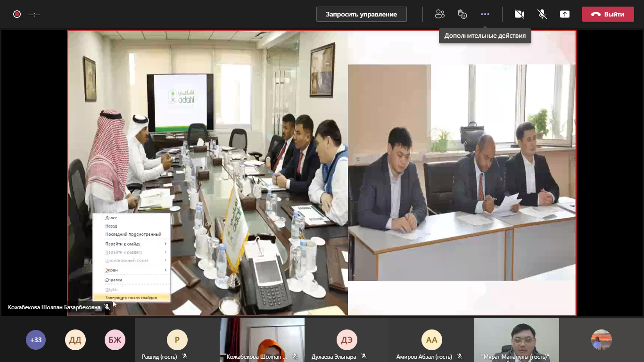Open the participants panel icon

click(x=439, y=14)
